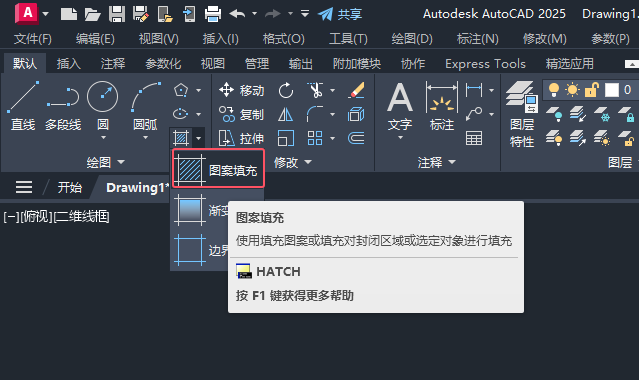Click the [-] viewport control

pyautogui.click(x=11, y=217)
